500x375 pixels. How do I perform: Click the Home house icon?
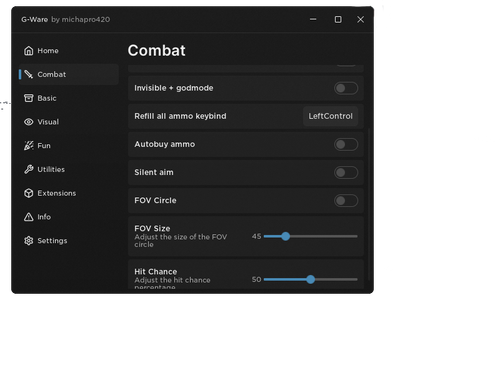29,51
